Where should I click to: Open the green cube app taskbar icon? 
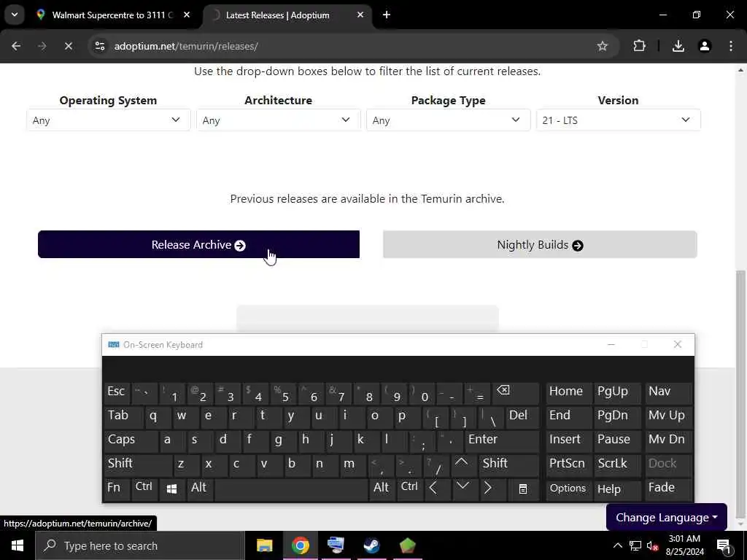(x=407, y=545)
